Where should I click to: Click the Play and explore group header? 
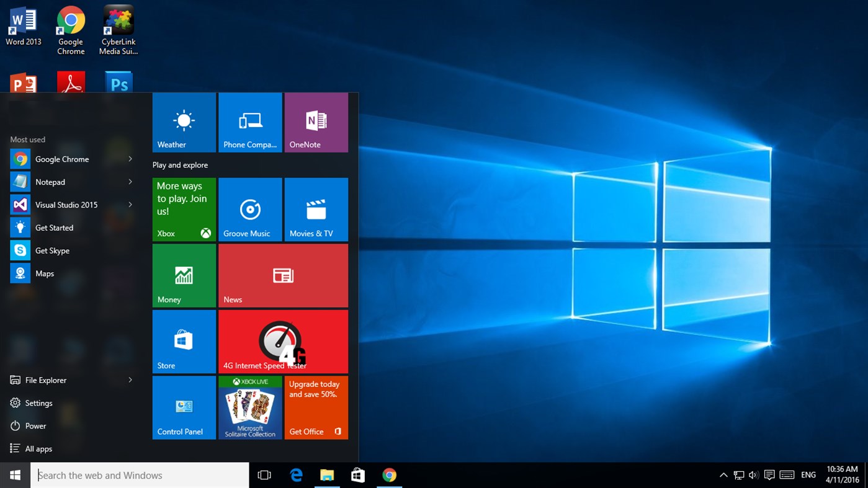(x=180, y=165)
